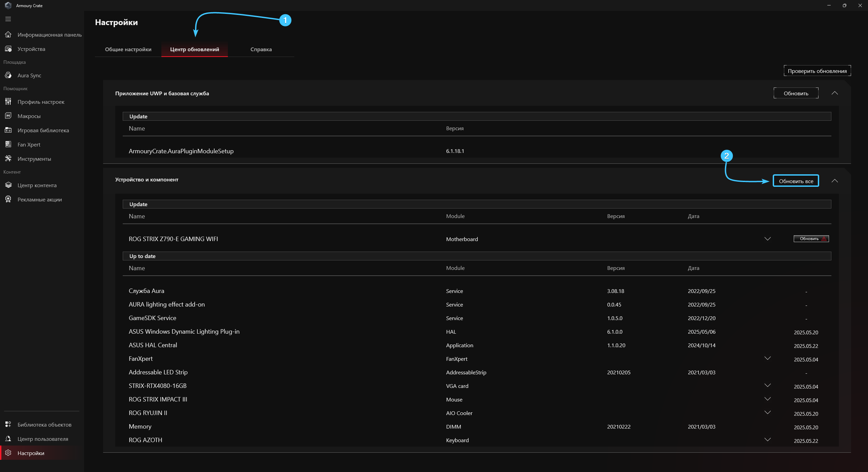The width and height of the screenshot is (868, 472).
Task: Click the Настройки gear icon
Action: pyautogui.click(x=8, y=453)
